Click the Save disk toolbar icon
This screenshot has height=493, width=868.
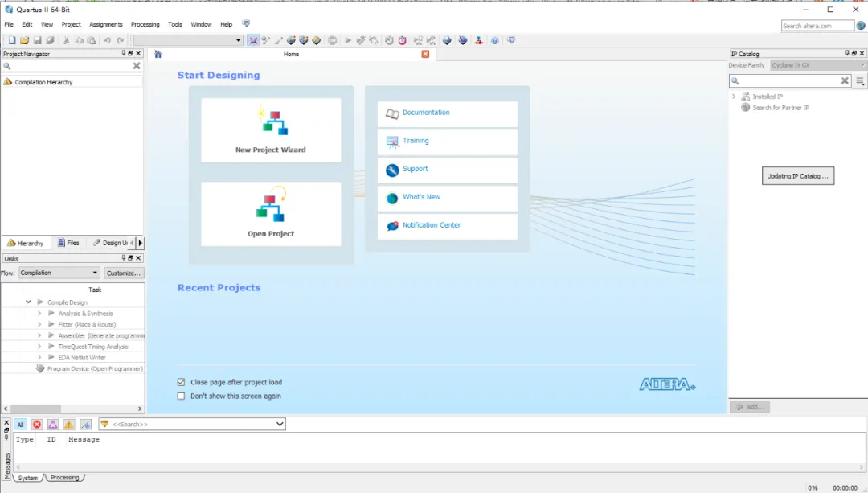coord(37,40)
